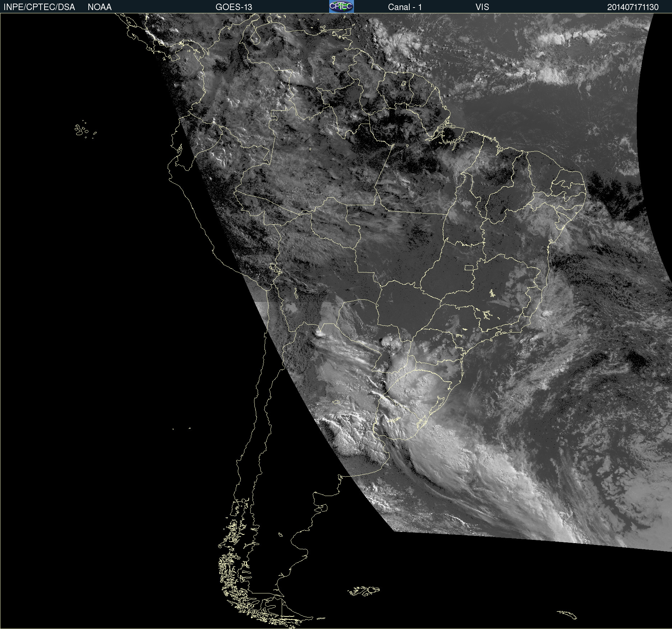Click the GOES-13 satellite label

234,7
